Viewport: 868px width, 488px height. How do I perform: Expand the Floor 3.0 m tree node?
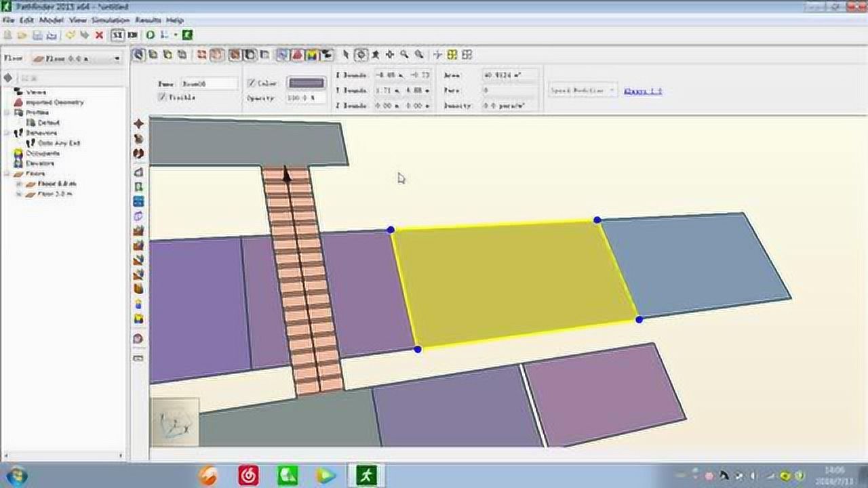19,194
